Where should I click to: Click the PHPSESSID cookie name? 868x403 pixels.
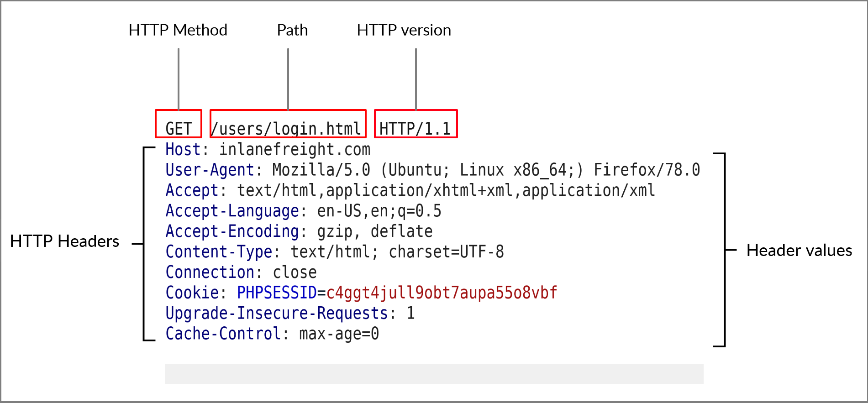[x=277, y=293]
